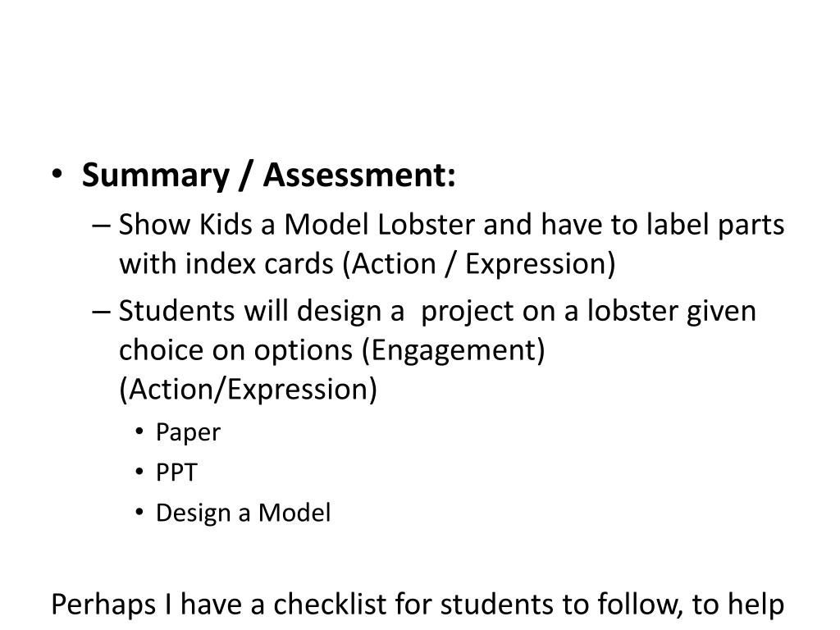This screenshot has width=840, height=630.
Task: Click the words Action / Expression in parentheses
Action: click(479, 263)
